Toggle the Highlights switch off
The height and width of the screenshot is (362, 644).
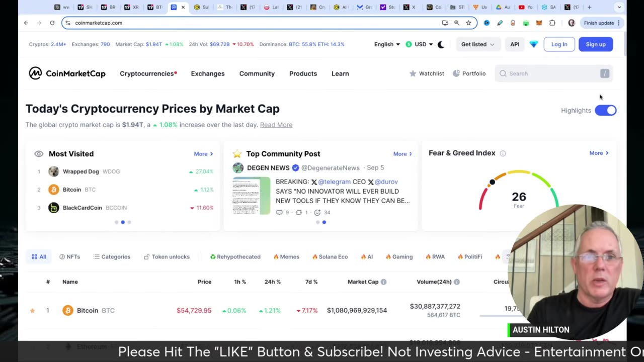(x=605, y=110)
